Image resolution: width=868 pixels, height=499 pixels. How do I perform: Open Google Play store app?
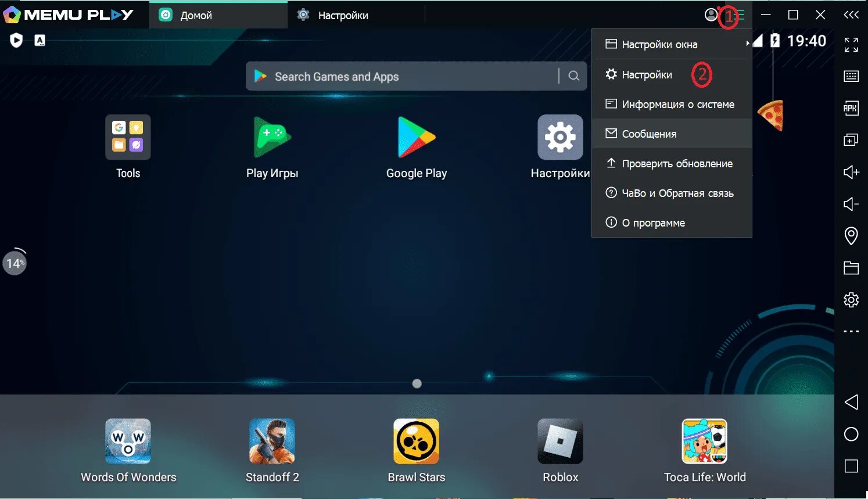[417, 137]
